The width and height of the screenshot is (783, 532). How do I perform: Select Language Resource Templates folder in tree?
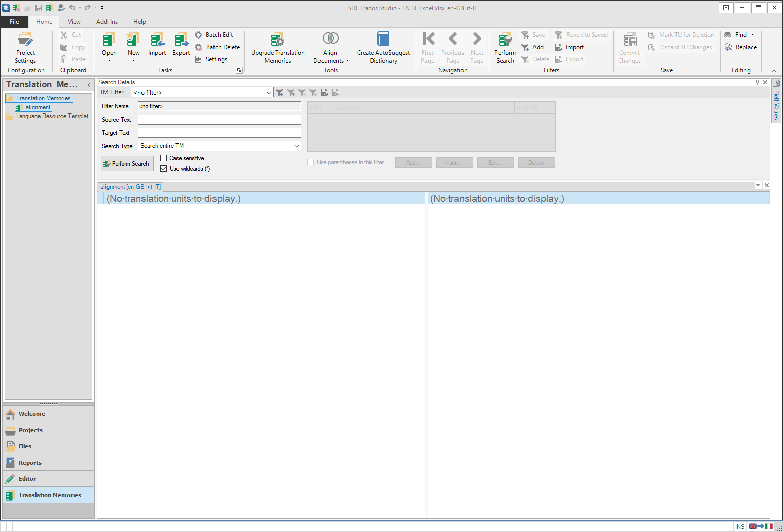pos(48,116)
